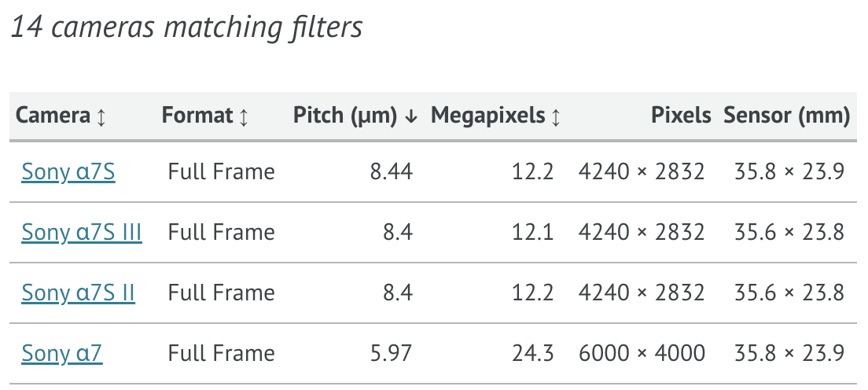Click the Sensor (mm) column header
This screenshot has width=868, height=390.
click(786, 116)
